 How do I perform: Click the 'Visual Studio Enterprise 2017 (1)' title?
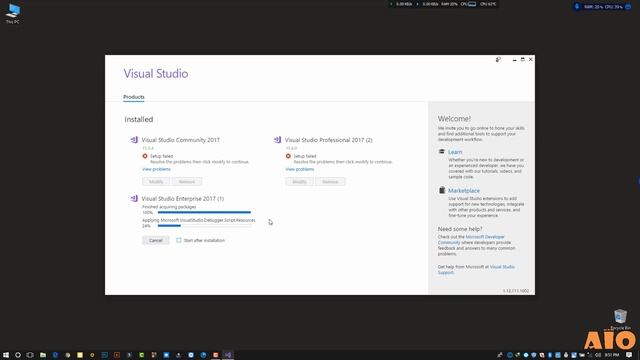click(x=182, y=199)
